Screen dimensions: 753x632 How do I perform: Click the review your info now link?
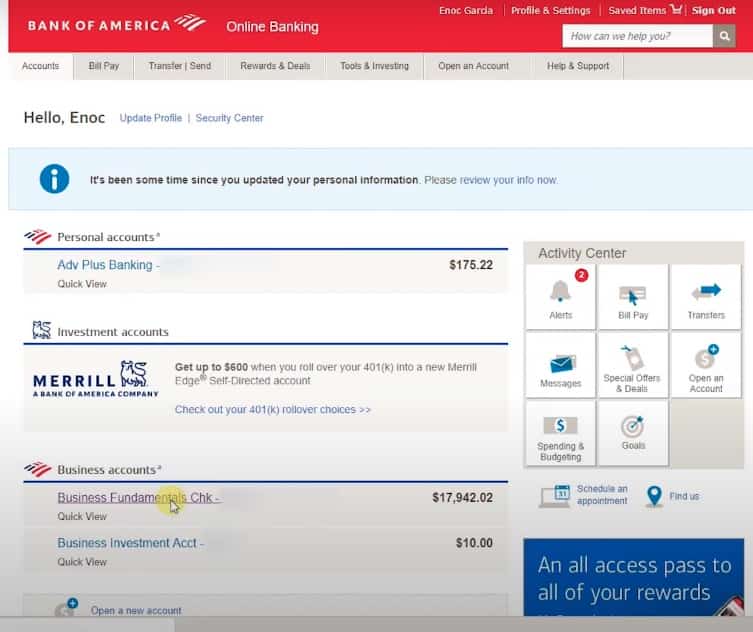(x=509, y=180)
